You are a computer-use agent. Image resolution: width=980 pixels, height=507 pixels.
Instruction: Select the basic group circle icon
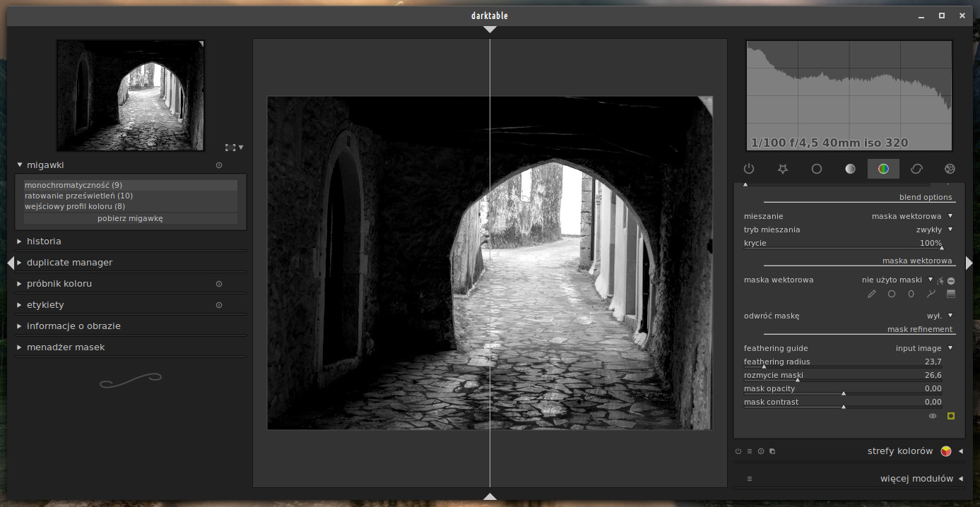point(816,169)
